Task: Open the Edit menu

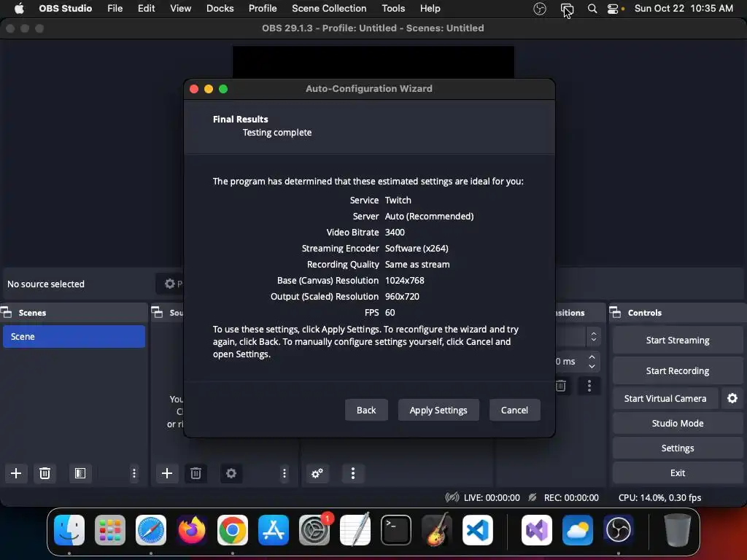Action: click(x=146, y=8)
